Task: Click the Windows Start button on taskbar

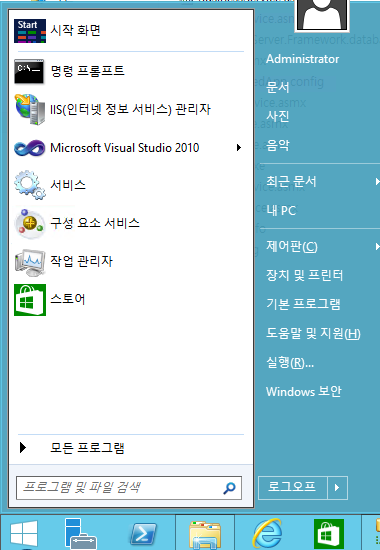Action: (x=24, y=534)
